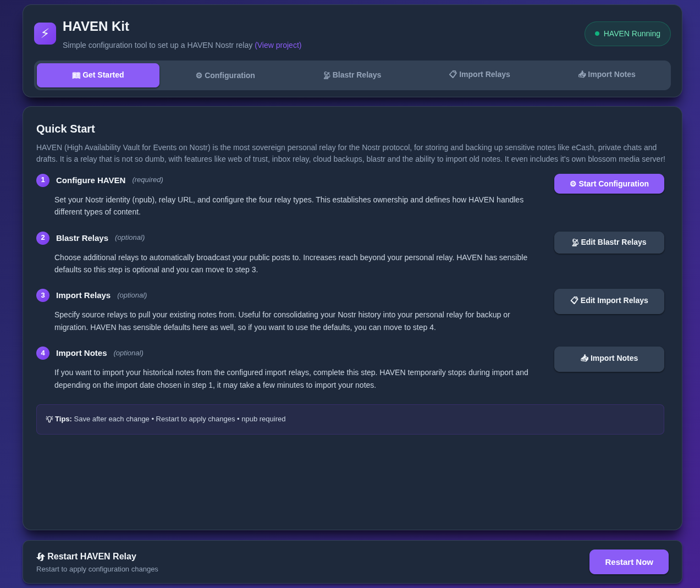This screenshot has height=588, width=700.
Task: Open the Blastr Relays tab
Action: 352,75
